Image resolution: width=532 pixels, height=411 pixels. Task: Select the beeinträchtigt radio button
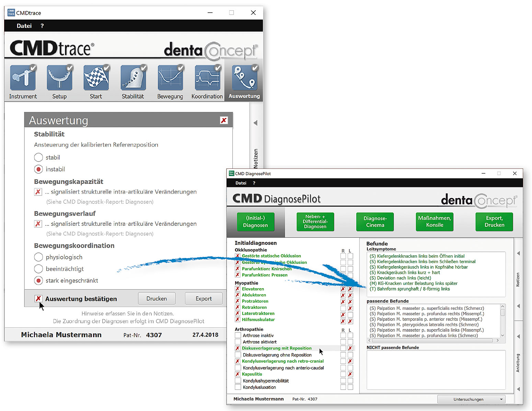coord(38,269)
